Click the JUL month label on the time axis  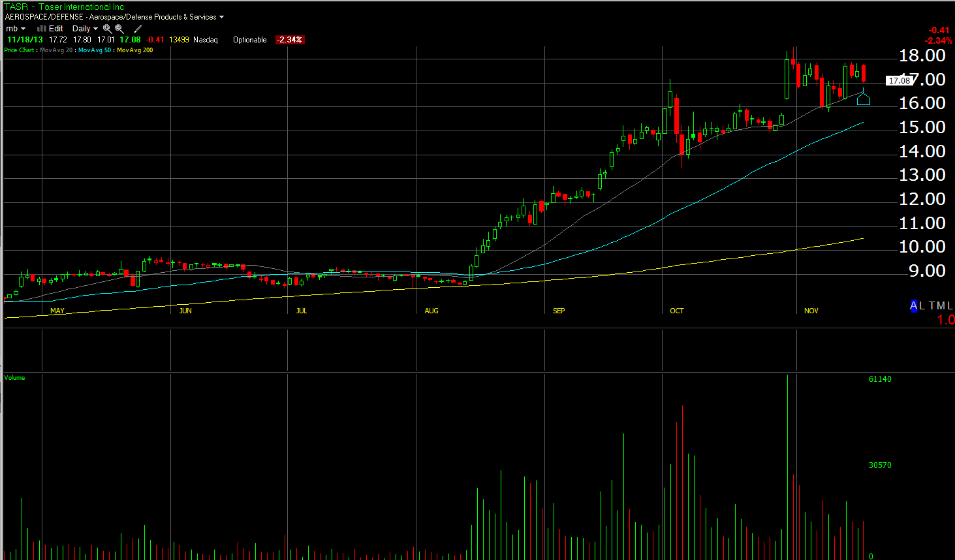click(x=301, y=311)
